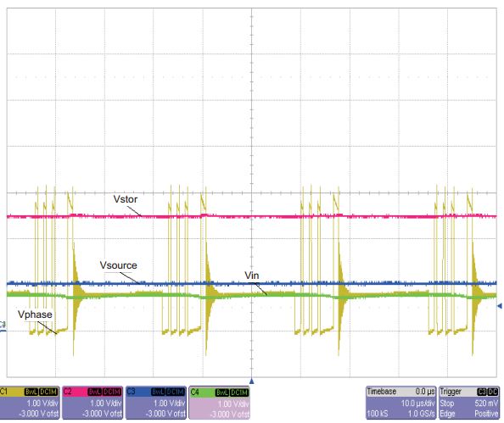Image resolution: width=504 pixels, height=423 pixels.
Task: Open the Timebase settings box
Action: [400, 403]
